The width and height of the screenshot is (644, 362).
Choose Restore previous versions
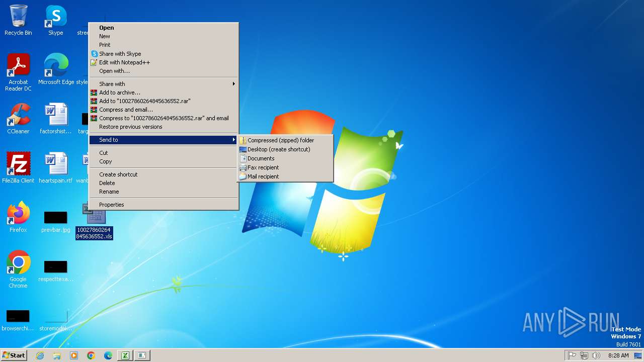164,127
